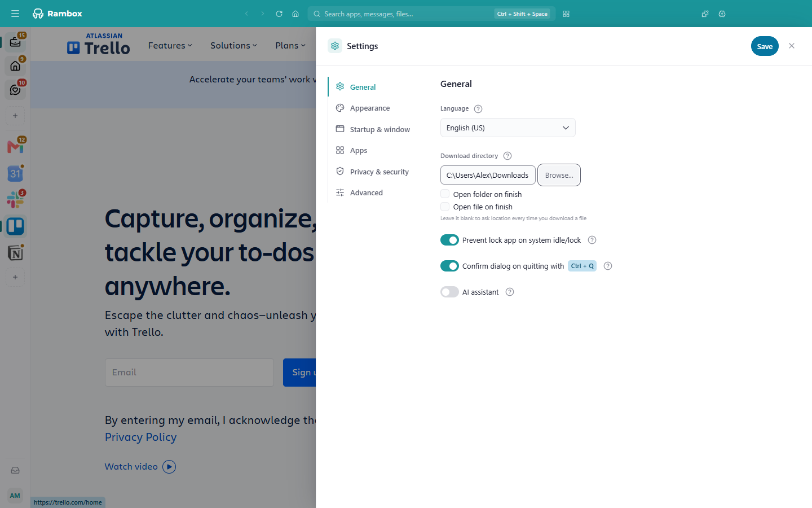The image size is (812, 508).
Task: Open the Gmail app in sidebar
Action: 15,147
